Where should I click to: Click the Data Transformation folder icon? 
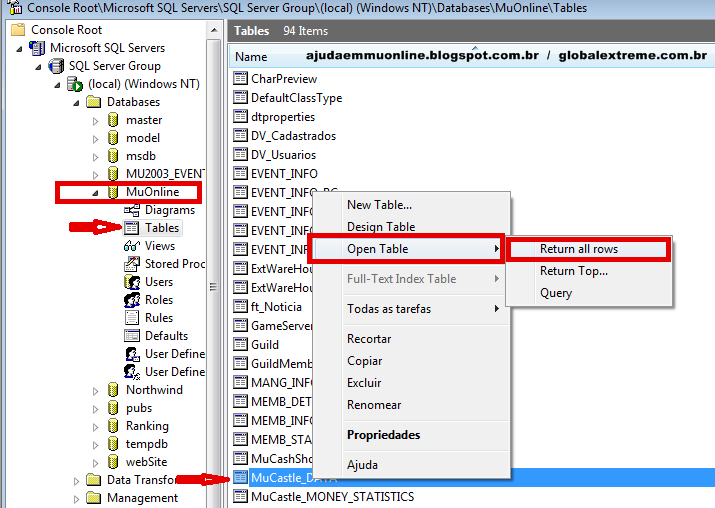point(93,480)
